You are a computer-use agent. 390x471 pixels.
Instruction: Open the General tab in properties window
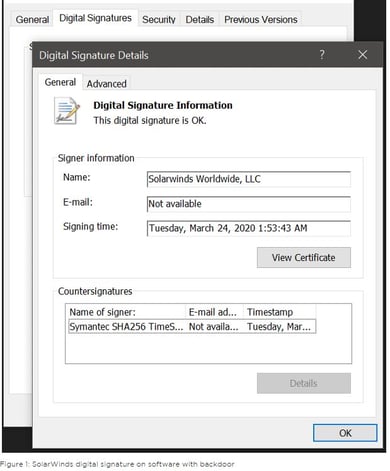[32, 20]
